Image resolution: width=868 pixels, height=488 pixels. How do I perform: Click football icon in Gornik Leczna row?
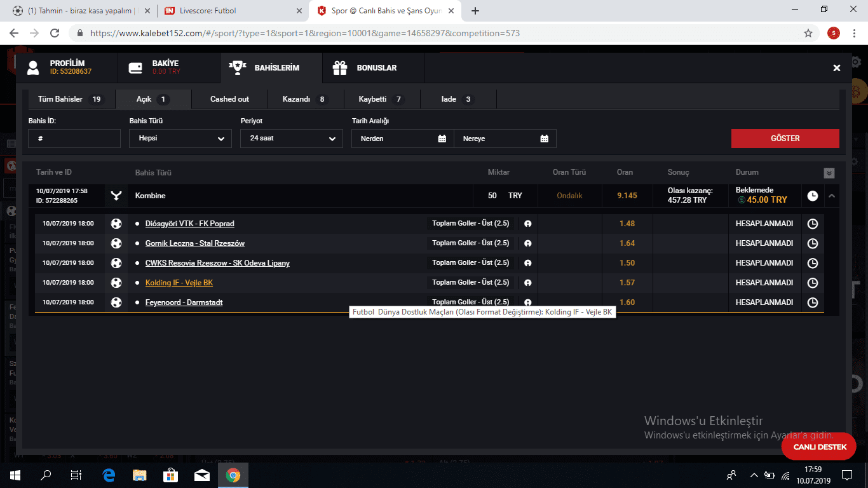116,243
